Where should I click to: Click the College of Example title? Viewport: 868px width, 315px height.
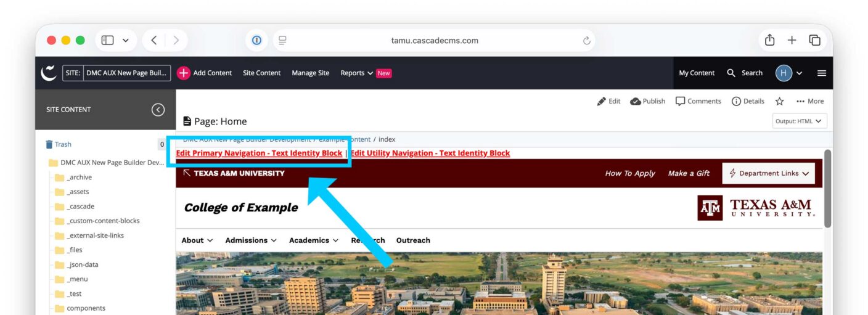[241, 208]
